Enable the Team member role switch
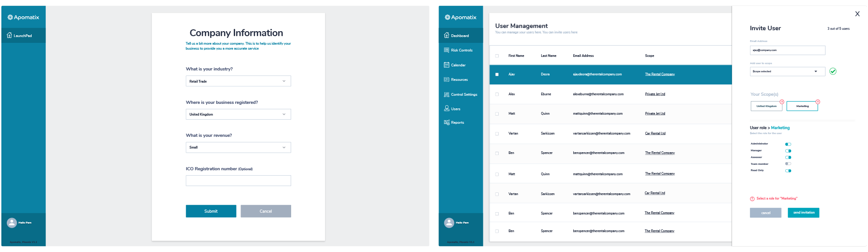868x252 pixels. coord(788,164)
